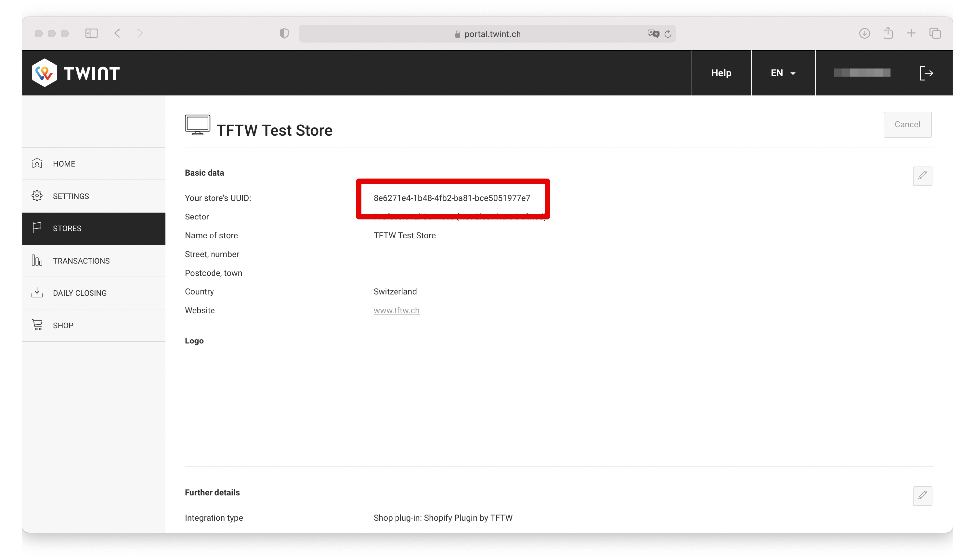
Task: Open Daily Closing in sidebar
Action: click(x=80, y=293)
